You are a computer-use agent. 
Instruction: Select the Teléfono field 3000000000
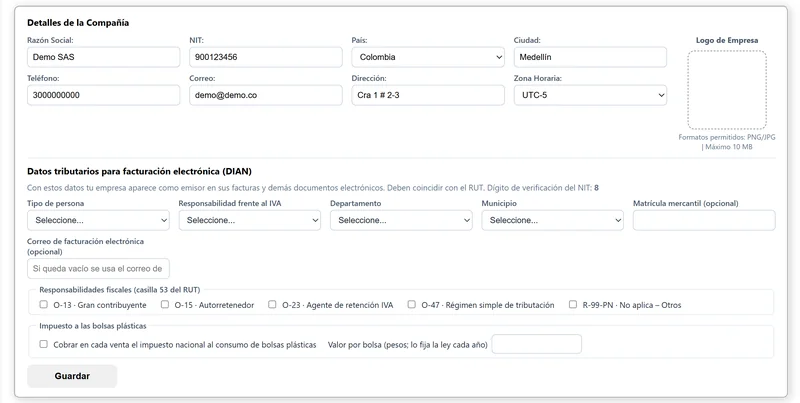pos(104,95)
